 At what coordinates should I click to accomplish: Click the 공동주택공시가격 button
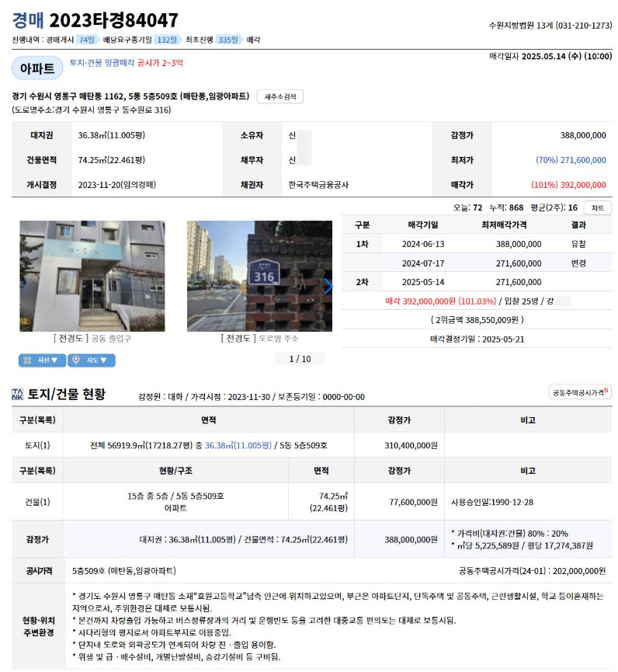click(580, 392)
